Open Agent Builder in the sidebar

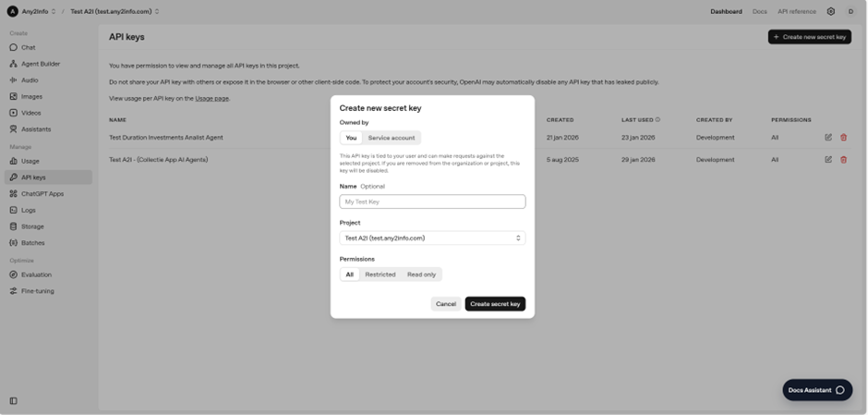coord(40,64)
